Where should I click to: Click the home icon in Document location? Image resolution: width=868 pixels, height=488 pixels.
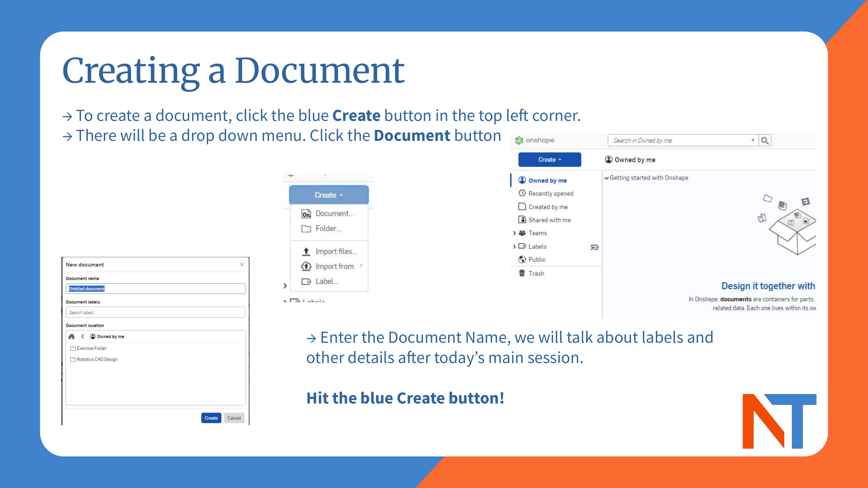click(x=71, y=336)
